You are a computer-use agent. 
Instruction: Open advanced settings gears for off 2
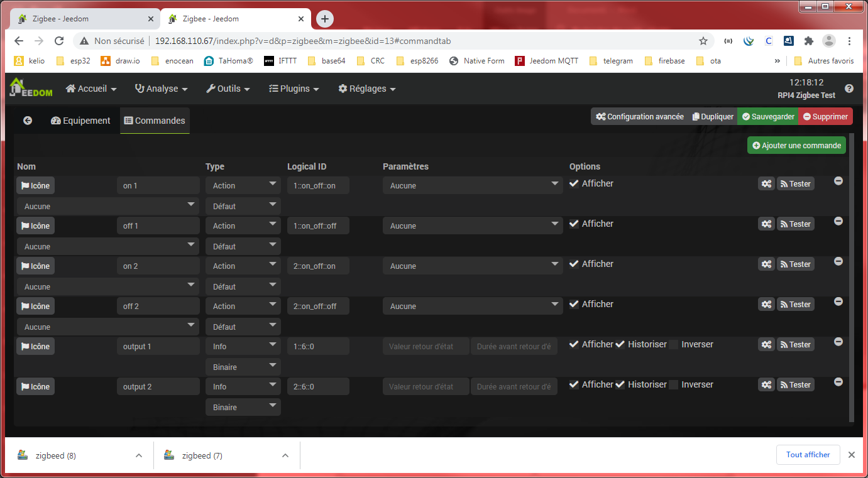766,305
